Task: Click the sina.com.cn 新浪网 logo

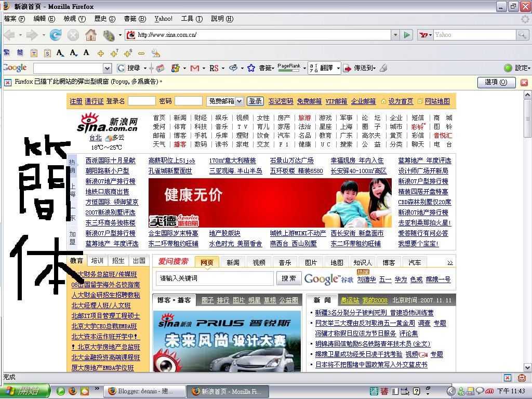Action: [x=107, y=123]
